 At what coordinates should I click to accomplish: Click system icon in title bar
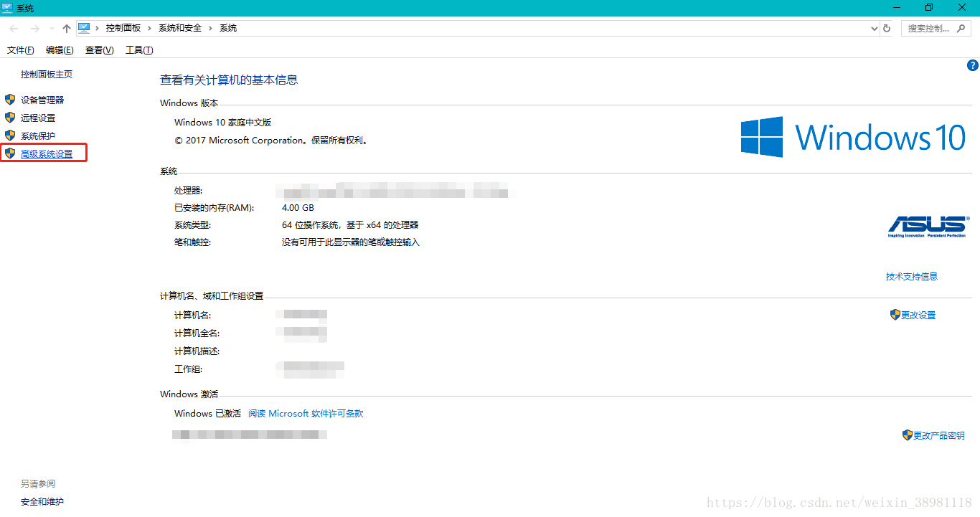coord(8,7)
